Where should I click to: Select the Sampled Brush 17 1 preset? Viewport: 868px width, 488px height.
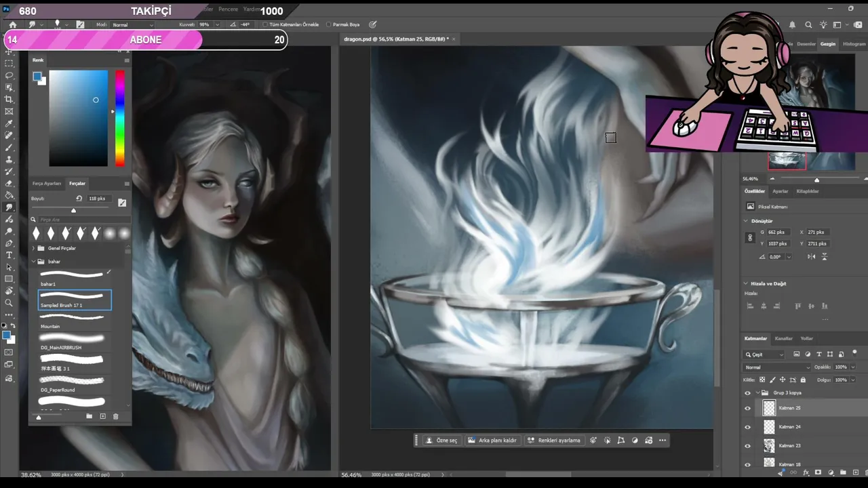(x=75, y=300)
